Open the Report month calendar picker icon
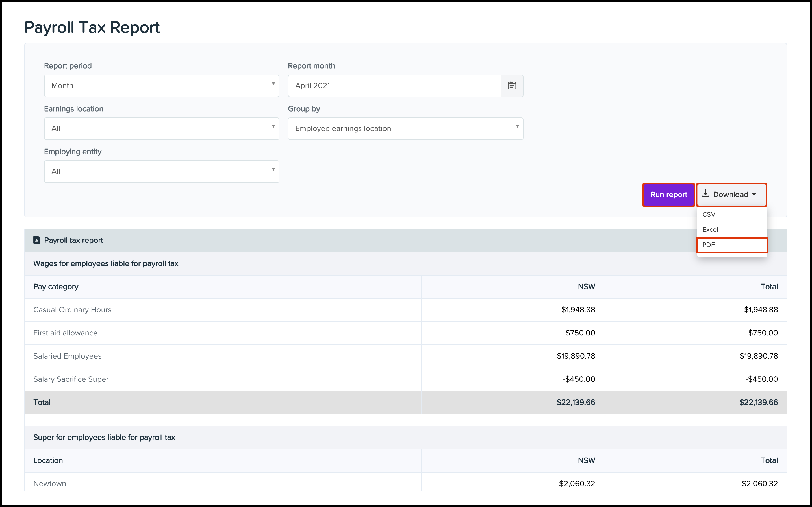 coord(512,86)
